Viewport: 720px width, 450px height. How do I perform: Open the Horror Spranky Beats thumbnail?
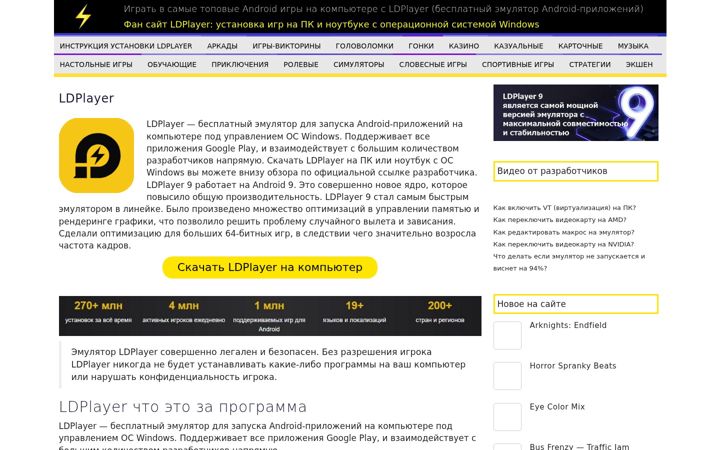tap(507, 376)
